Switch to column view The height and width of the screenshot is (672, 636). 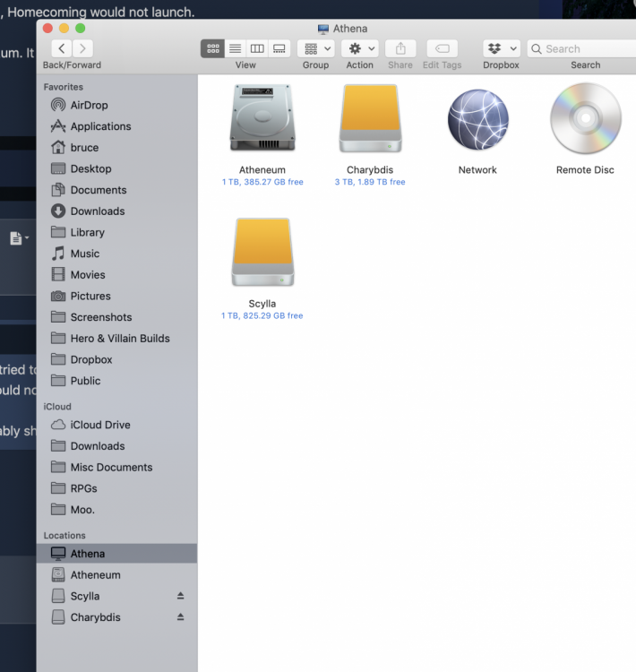pos(257,48)
